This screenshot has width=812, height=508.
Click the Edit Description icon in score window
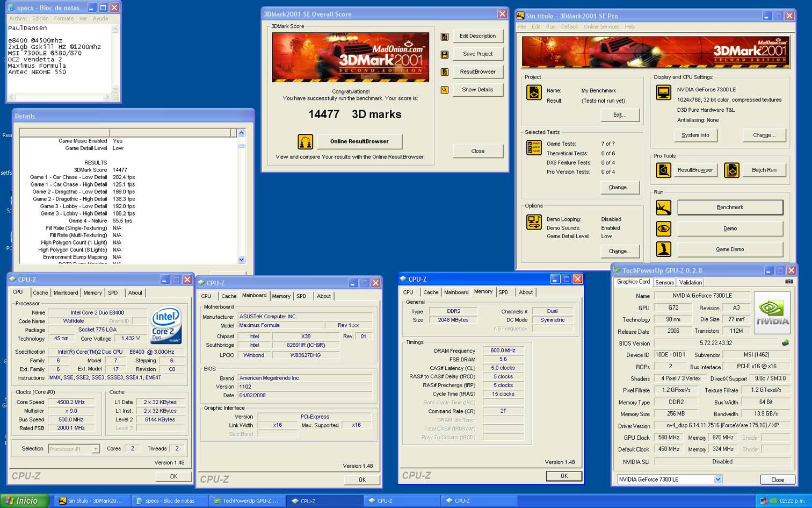click(445, 37)
